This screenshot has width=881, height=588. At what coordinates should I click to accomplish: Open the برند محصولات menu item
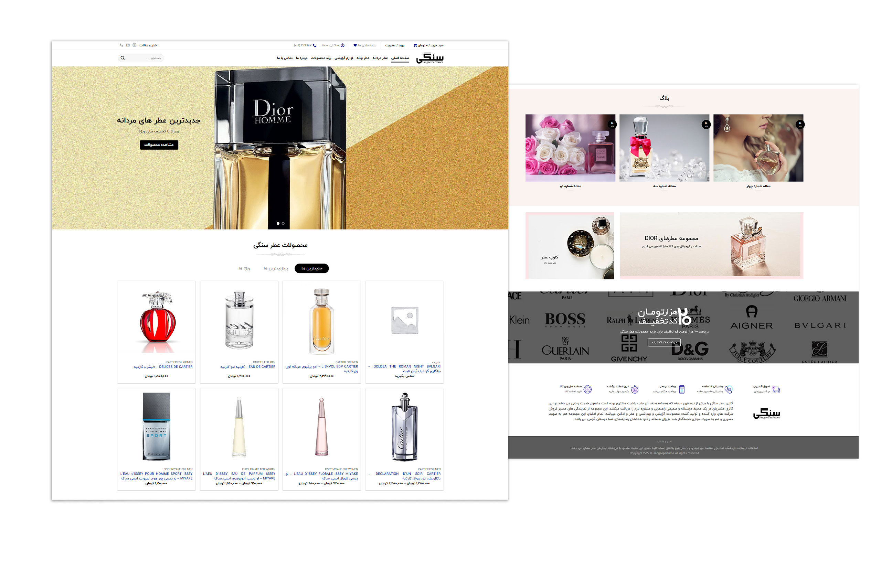pos(321,58)
